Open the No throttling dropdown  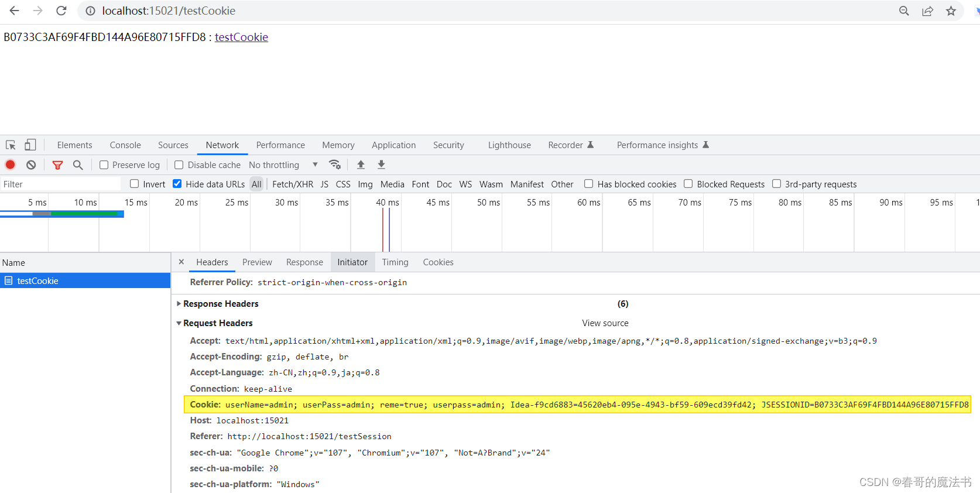tap(283, 165)
